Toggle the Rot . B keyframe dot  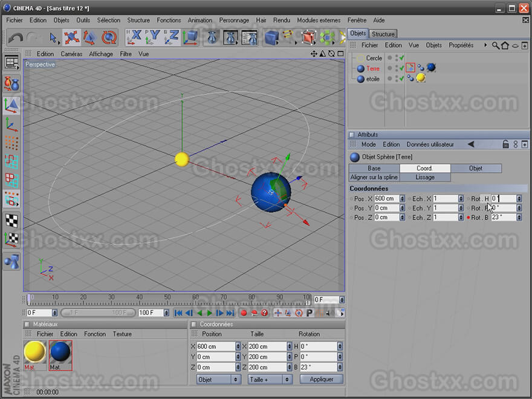click(x=468, y=218)
